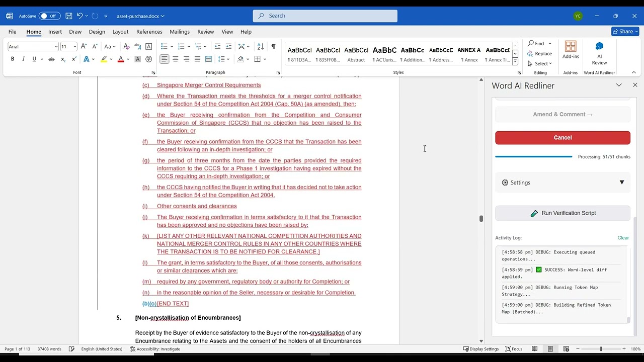
Task: Open the Review tab
Action: coord(205,32)
